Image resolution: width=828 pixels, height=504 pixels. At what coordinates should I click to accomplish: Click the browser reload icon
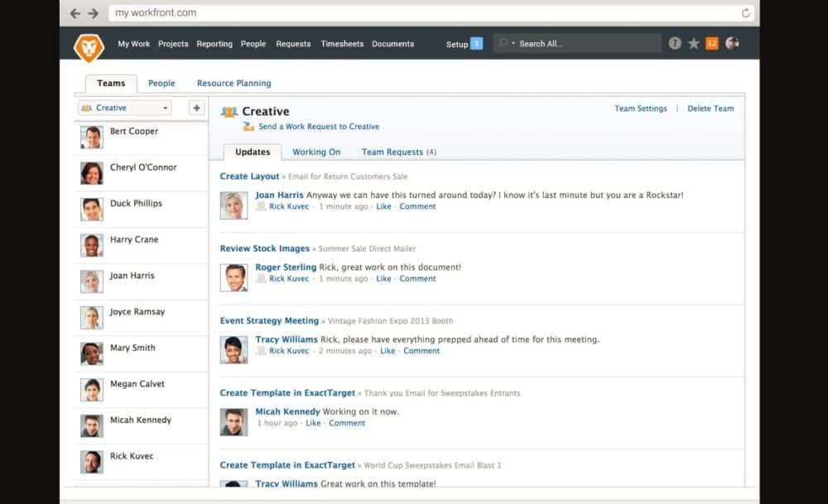coord(745,13)
